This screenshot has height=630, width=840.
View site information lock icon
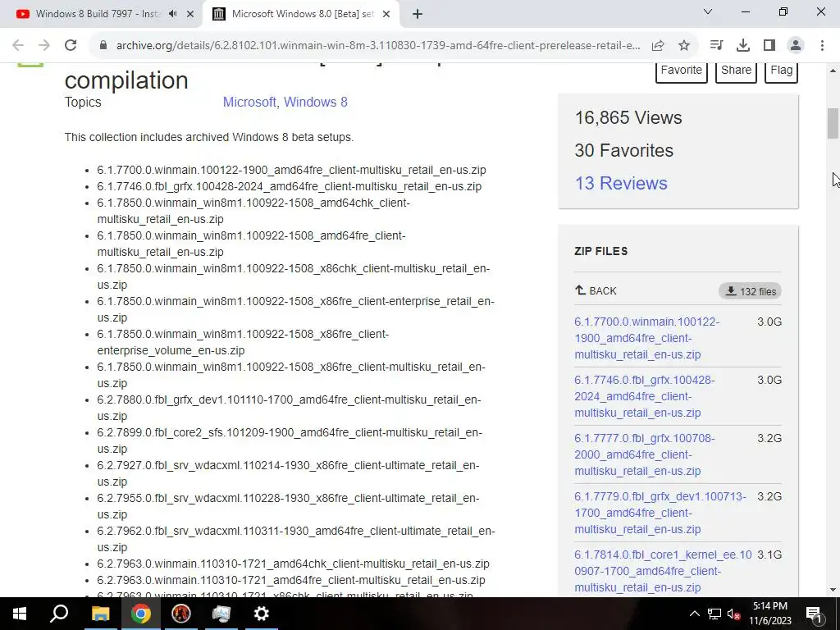pyautogui.click(x=103, y=46)
